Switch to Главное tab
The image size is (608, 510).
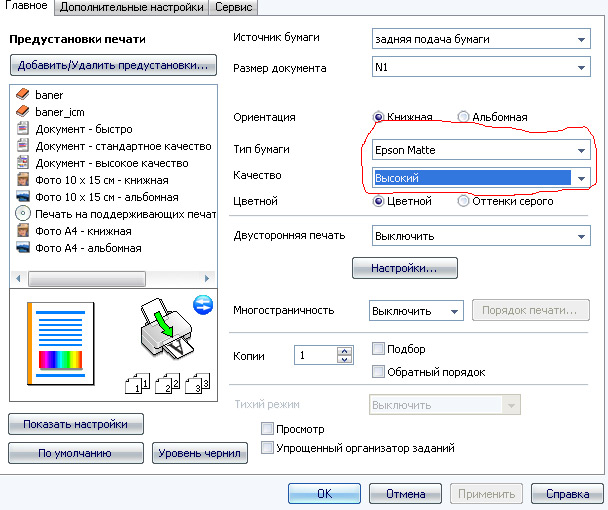click(26, 6)
